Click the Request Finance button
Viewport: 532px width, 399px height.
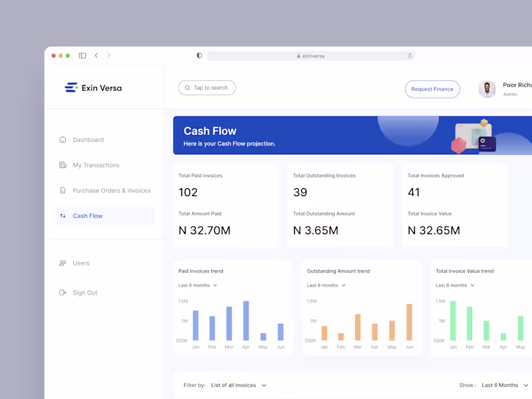(x=432, y=89)
